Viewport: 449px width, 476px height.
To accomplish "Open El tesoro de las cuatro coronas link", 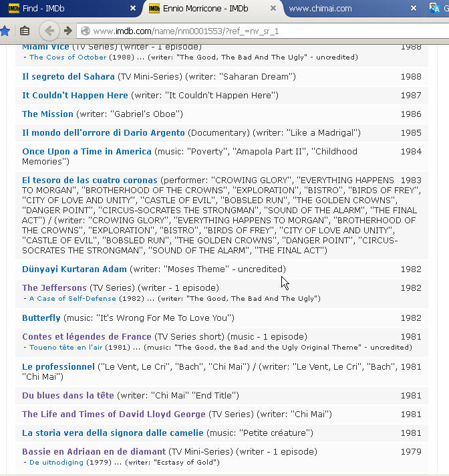I will tap(90, 180).
